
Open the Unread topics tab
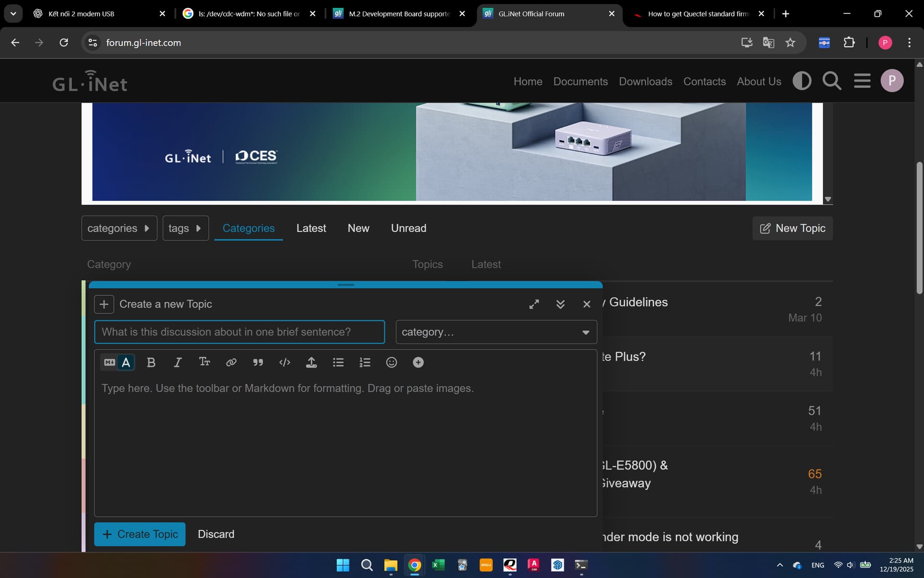click(409, 228)
